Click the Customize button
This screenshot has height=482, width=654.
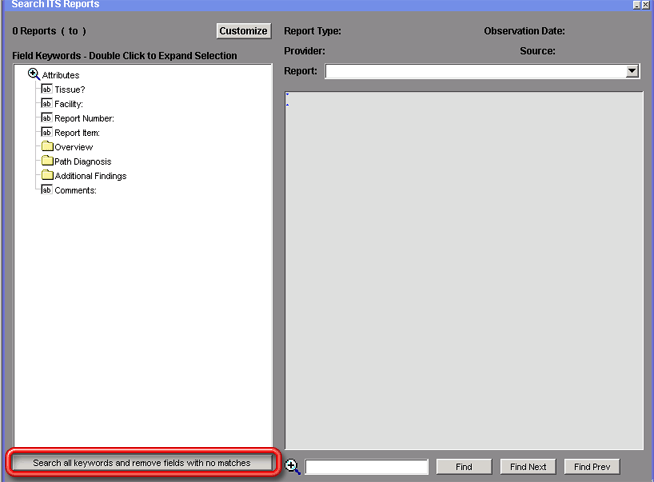tap(244, 31)
